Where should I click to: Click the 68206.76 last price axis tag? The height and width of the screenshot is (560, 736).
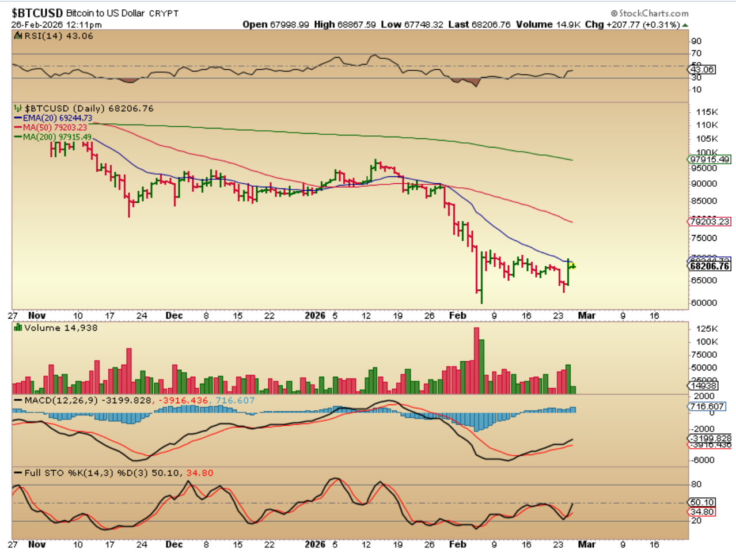pyautogui.click(x=710, y=266)
